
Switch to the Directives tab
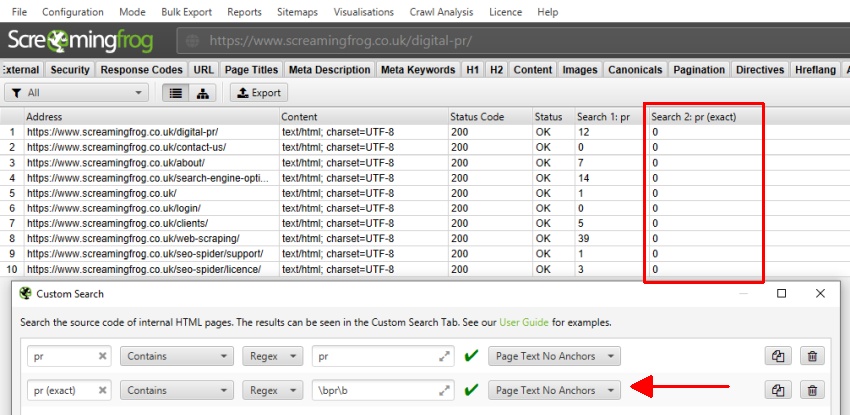pos(760,70)
